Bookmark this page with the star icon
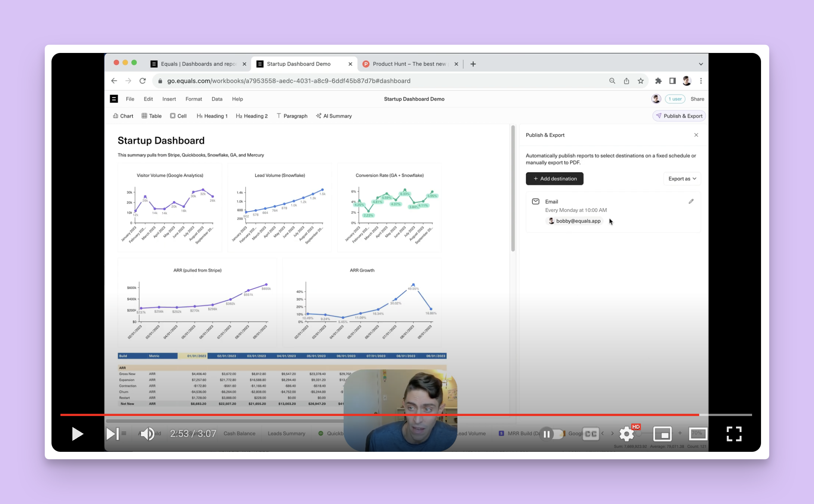This screenshot has height=504, width=814. (641, 81)
